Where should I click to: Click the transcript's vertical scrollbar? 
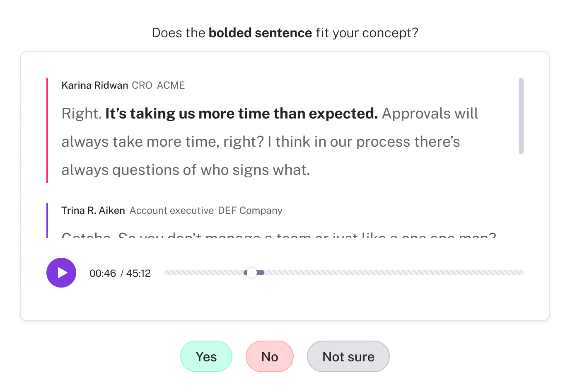(521, 116)
